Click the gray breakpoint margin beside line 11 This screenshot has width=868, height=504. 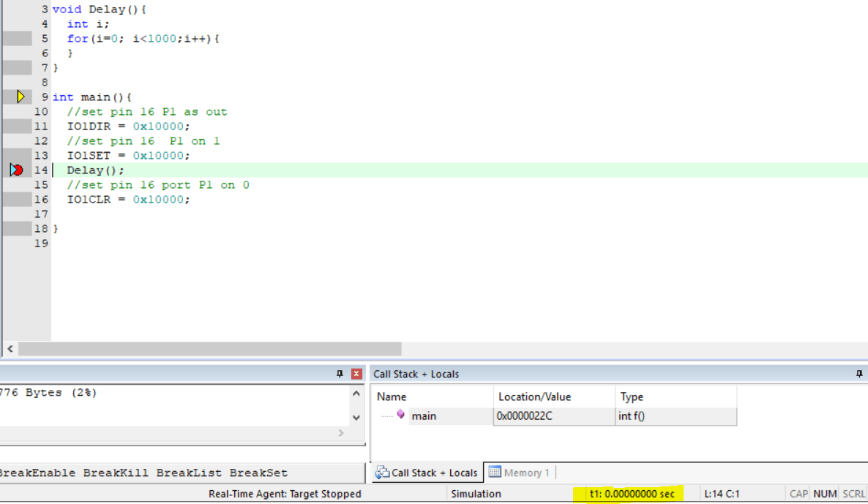point(18,126)
